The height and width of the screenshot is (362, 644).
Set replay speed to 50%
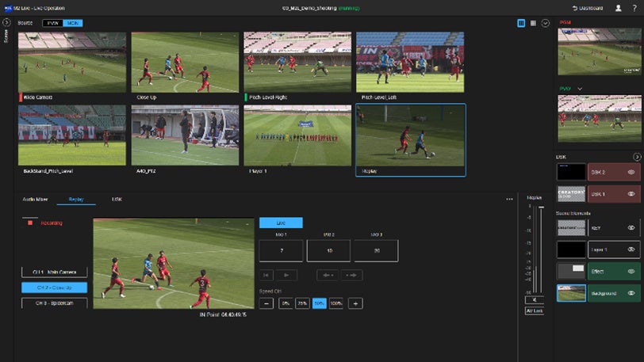tap(320, 303)
